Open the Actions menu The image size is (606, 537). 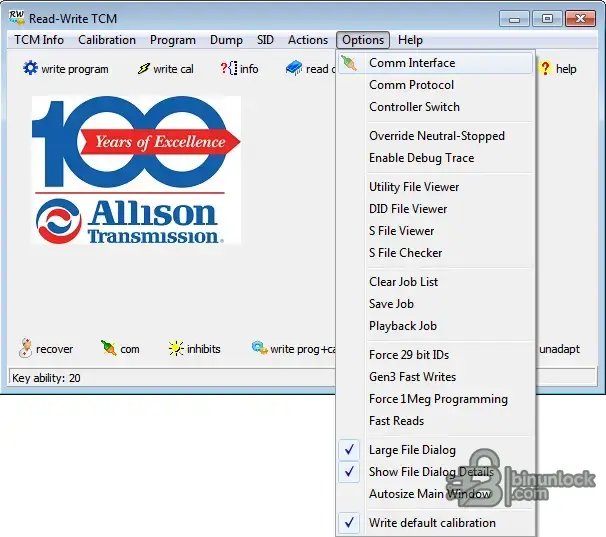[x=308, y=40]
